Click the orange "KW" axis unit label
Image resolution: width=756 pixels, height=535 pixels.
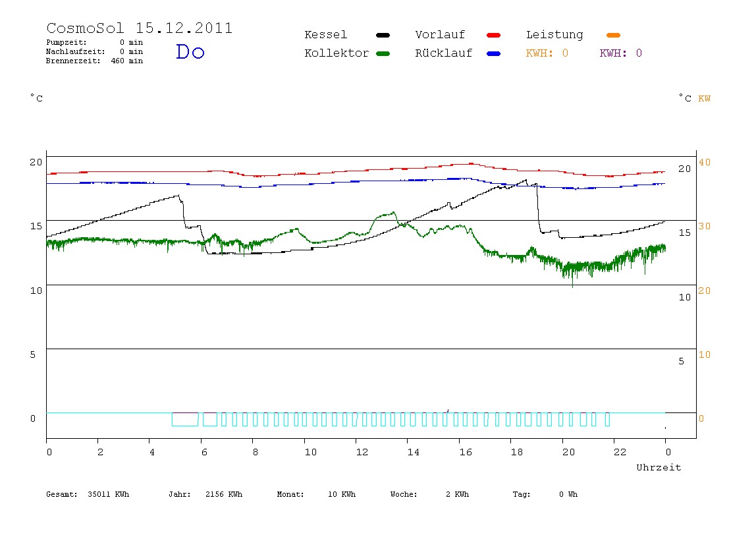[705, 98]
